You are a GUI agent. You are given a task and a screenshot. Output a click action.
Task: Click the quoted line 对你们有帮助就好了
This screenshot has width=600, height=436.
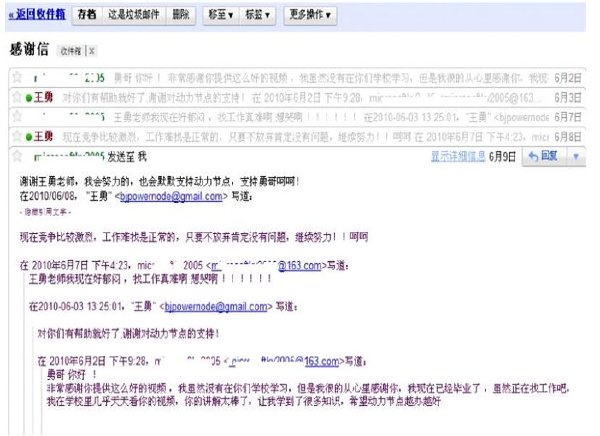coord(128,334)
